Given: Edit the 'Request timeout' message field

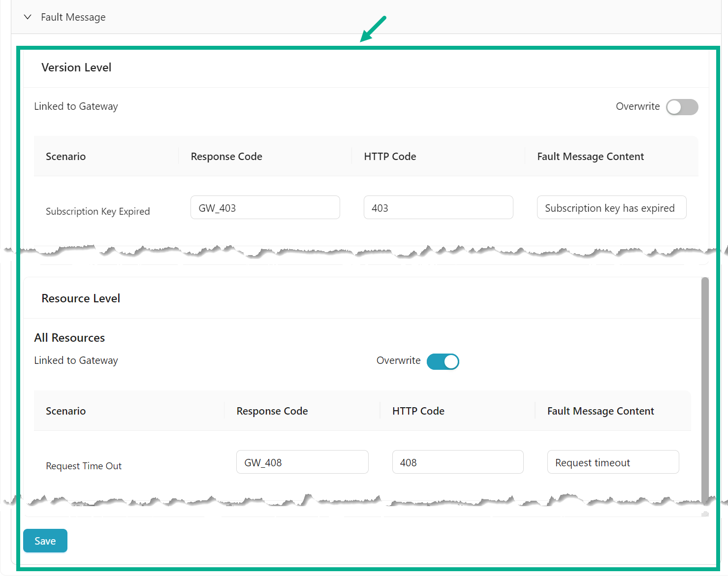Looking at the screenshot, I should click(x=613, y=462).
